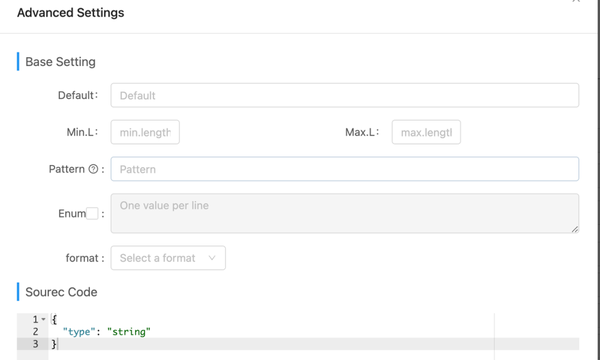This screenshot has height=360, width=600.
Task: Collapse the code fold arrow on line 1
Action: click(x=43, y=319)
